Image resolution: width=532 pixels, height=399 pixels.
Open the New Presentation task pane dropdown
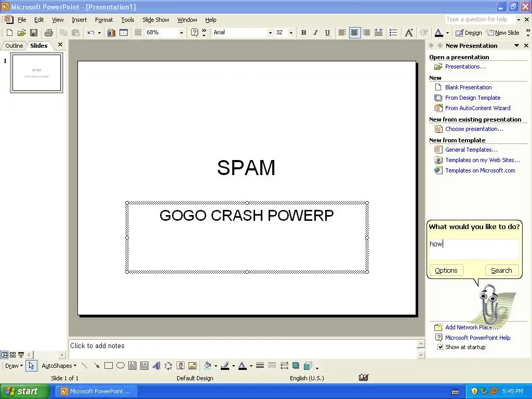click(x=516, y=46)
